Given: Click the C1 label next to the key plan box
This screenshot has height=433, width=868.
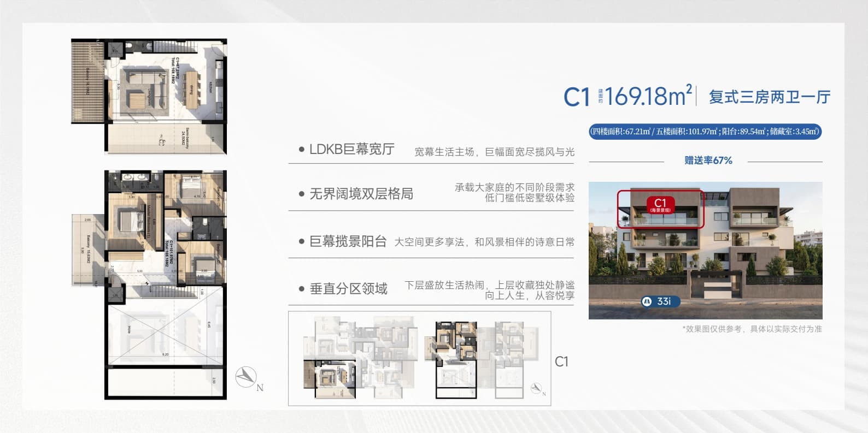Looking at the screenshot, I should tap(561, 361).
